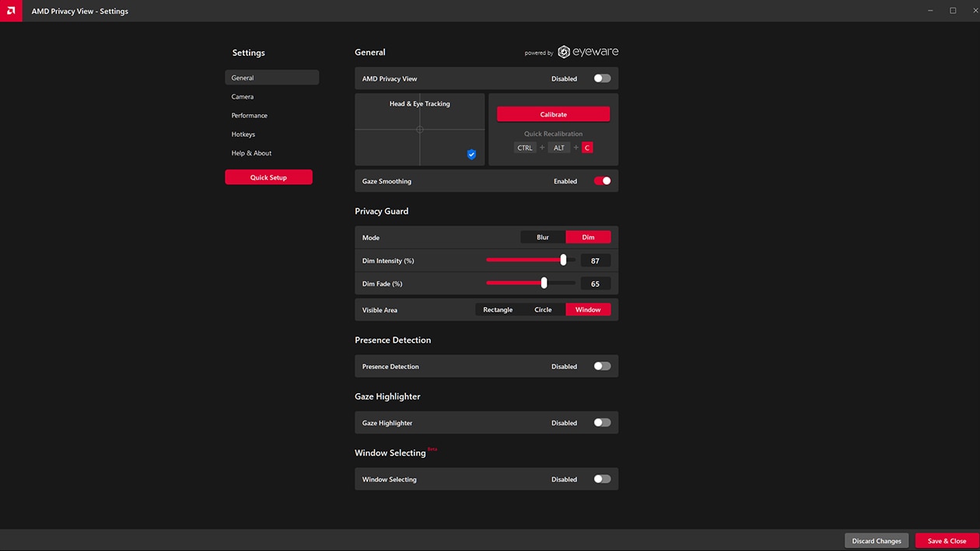
Task: Click the Dim Intensity value field 87
Action: pyautogui.click(x=595, y=261)
